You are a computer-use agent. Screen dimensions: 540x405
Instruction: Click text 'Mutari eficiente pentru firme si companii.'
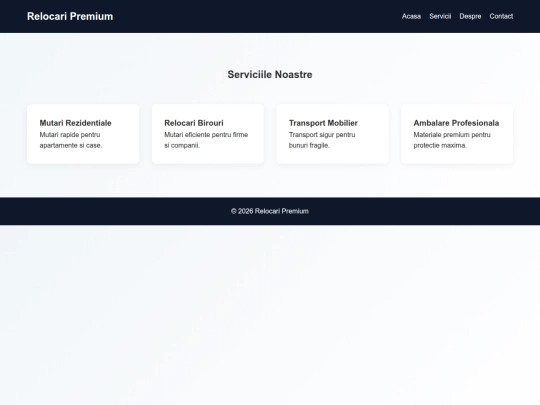[x=206, y=140]
